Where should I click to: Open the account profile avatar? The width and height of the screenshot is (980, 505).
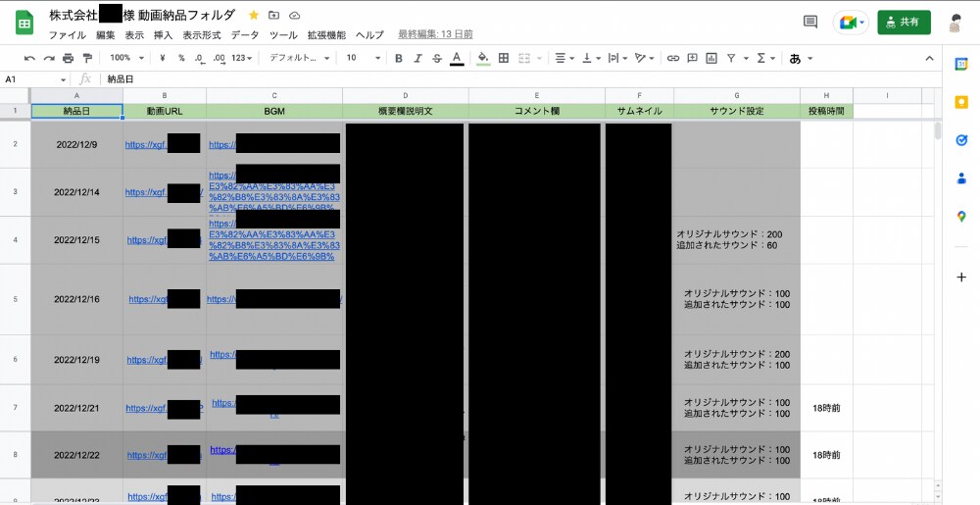(955, 23)
